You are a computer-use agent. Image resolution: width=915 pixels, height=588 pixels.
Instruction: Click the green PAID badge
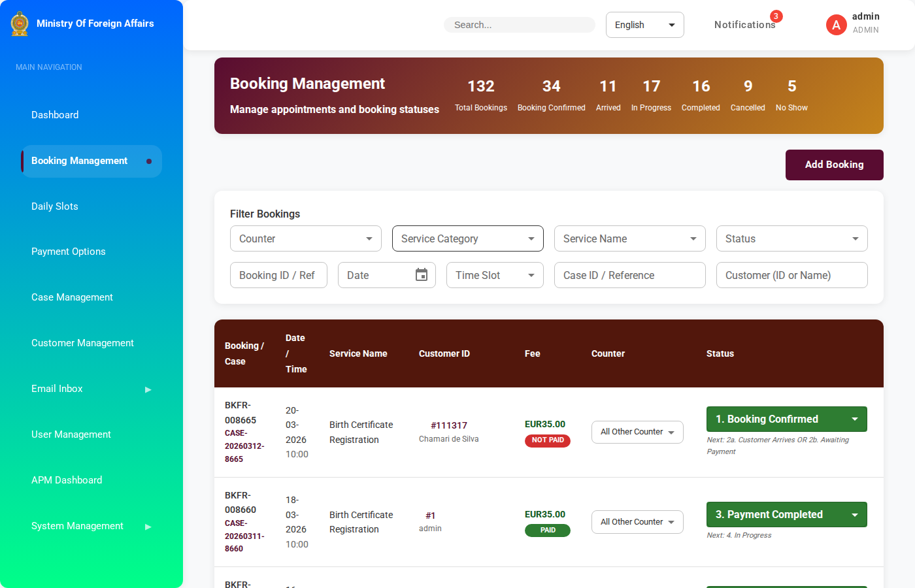pos(547,531)
